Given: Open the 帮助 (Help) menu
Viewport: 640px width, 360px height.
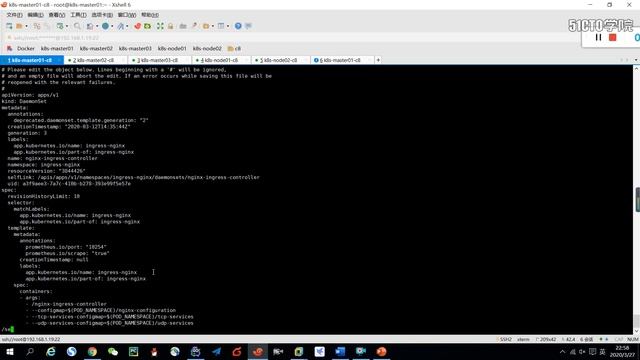Looking at the screenshot, I should (150, 15).
